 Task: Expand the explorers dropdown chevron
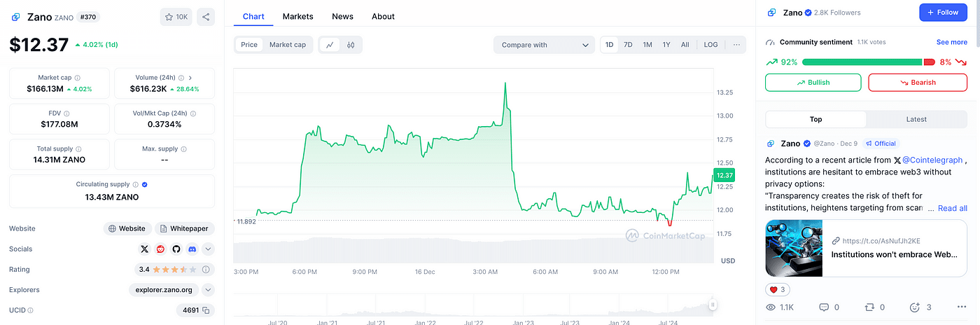click(x=209, y=289)
